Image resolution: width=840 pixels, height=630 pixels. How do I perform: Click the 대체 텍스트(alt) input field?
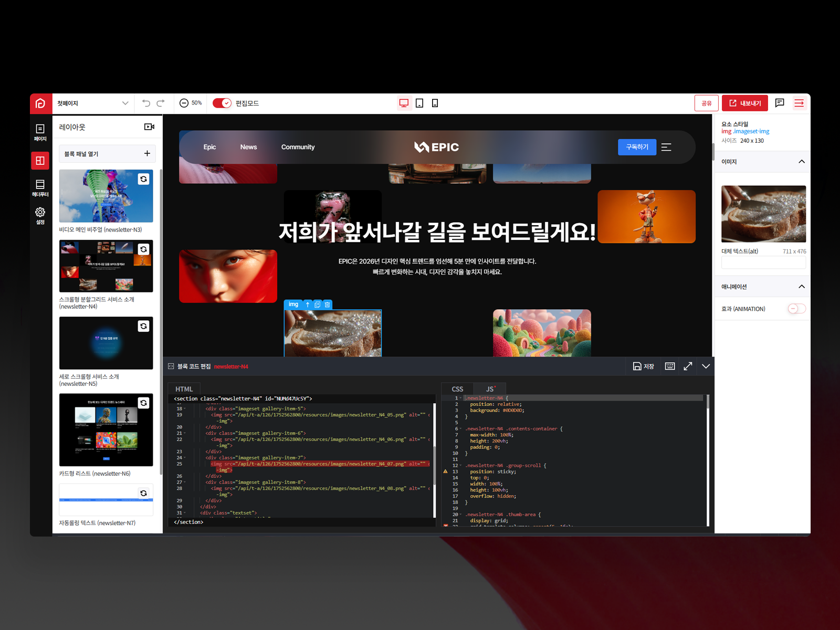click(x=763, y=262)
